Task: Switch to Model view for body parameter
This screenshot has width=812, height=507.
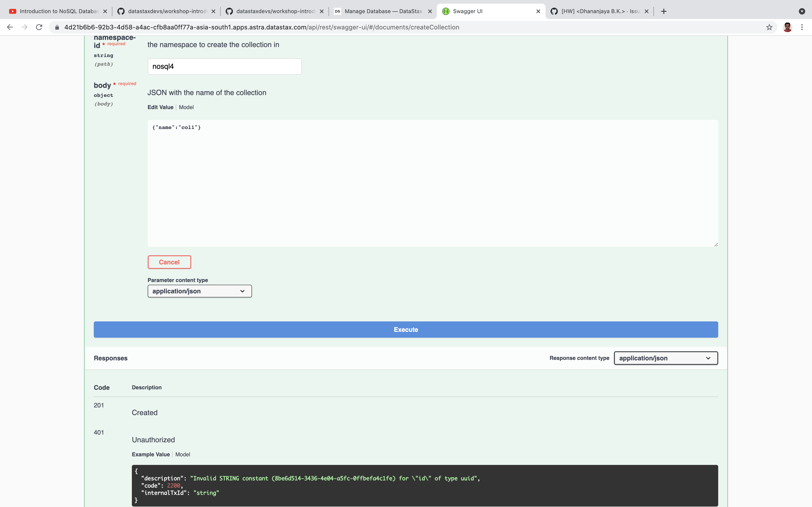Action: click(x=186, y=107)
